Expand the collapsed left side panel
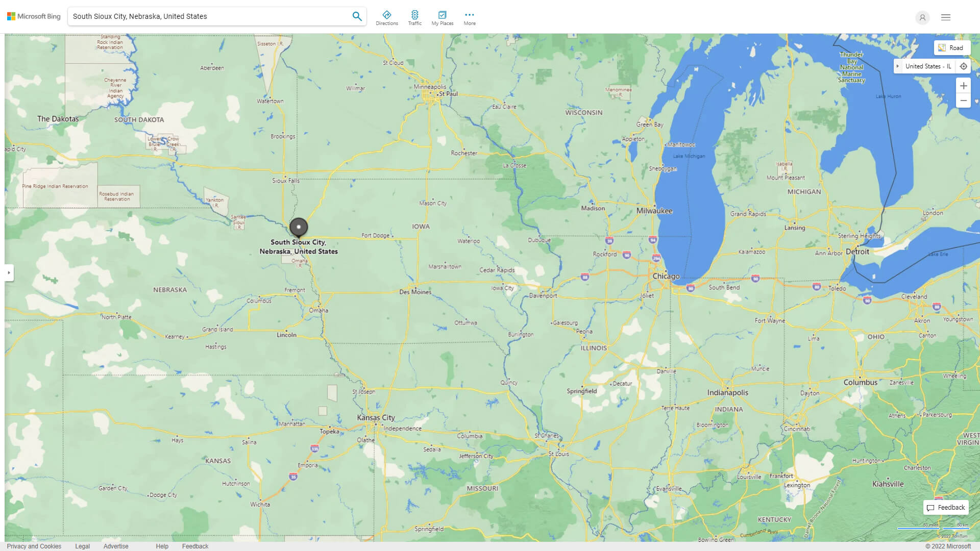This screenshot has width=980, height=551. click(9, 273)
